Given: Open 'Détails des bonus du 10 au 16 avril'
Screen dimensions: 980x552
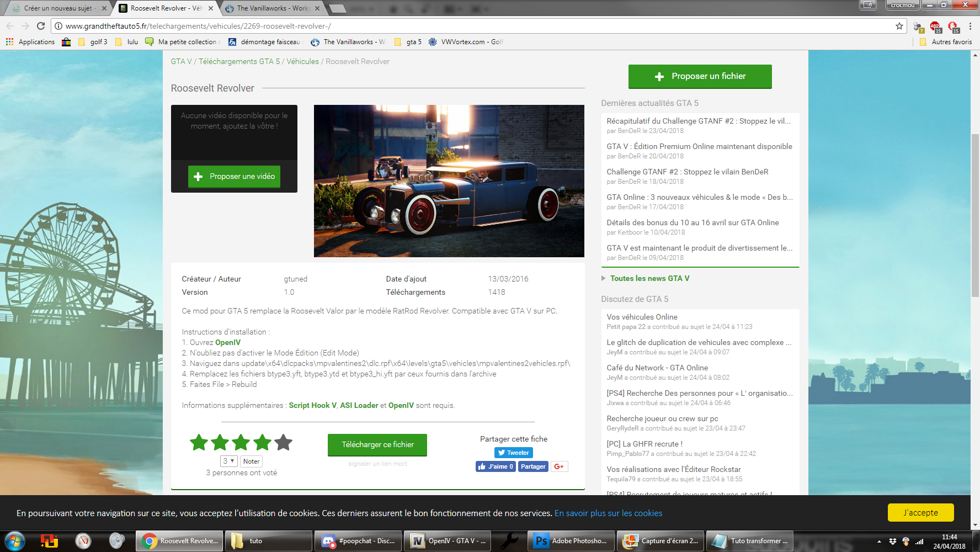Looking at the screenshot, I should click(693, 222).
